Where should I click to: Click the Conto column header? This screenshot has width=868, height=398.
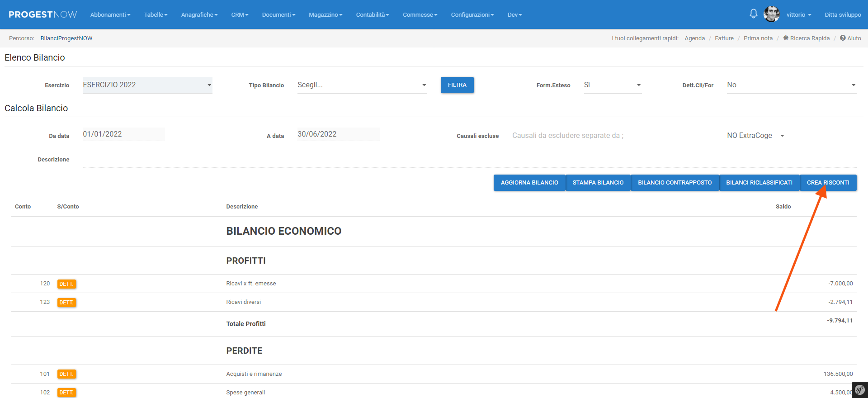click(23, 207)
